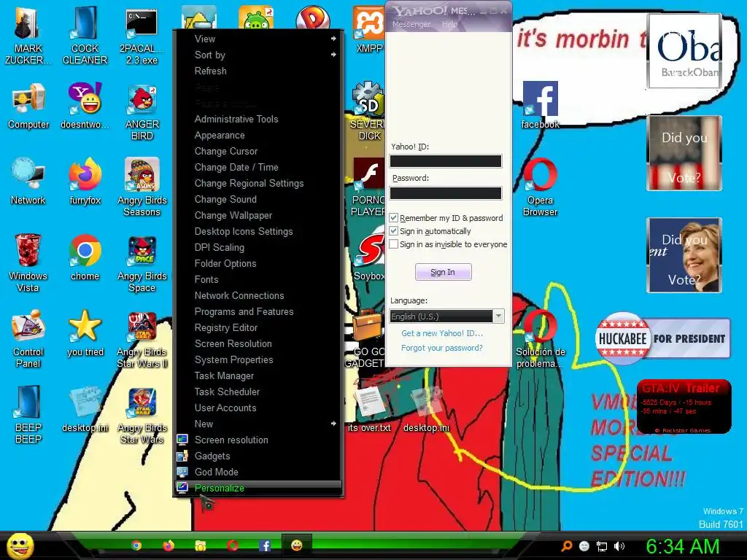Expand the View submenu arrow
747x560 pixels.
point(333,39)
